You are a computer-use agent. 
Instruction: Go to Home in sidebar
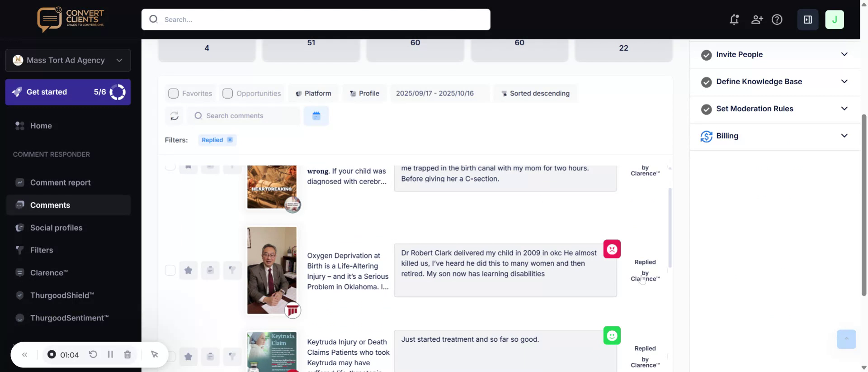[x=68, y=126]
